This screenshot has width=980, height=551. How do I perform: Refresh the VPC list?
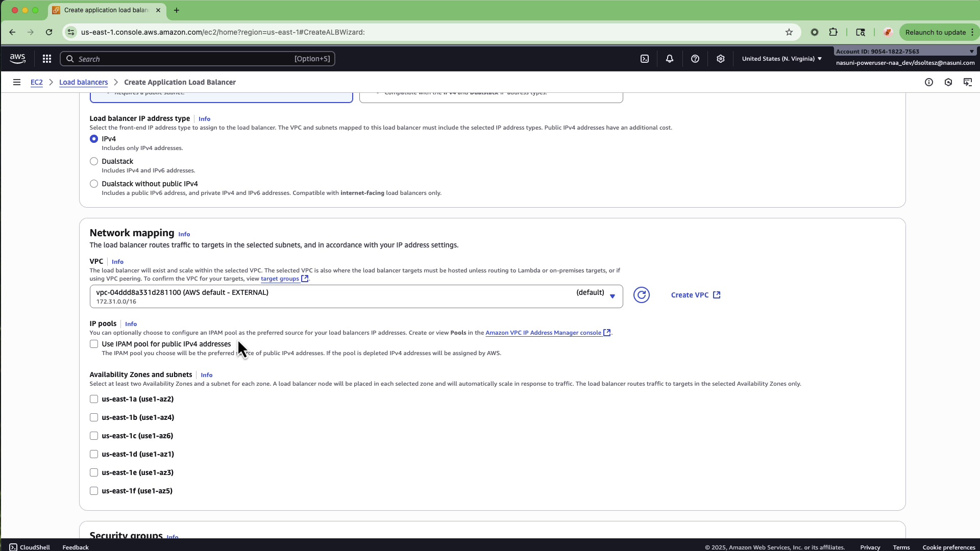pos(642,295)
